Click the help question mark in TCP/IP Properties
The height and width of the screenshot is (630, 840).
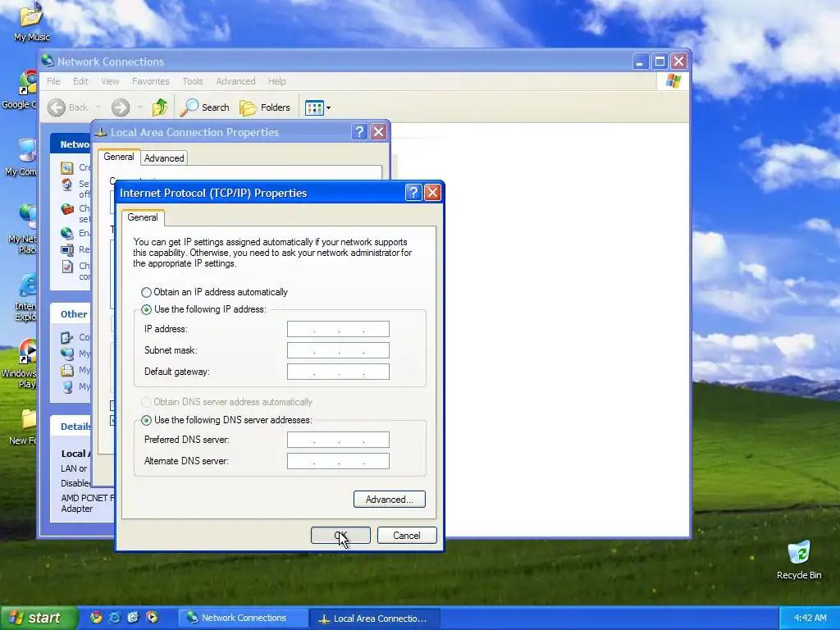413,192
